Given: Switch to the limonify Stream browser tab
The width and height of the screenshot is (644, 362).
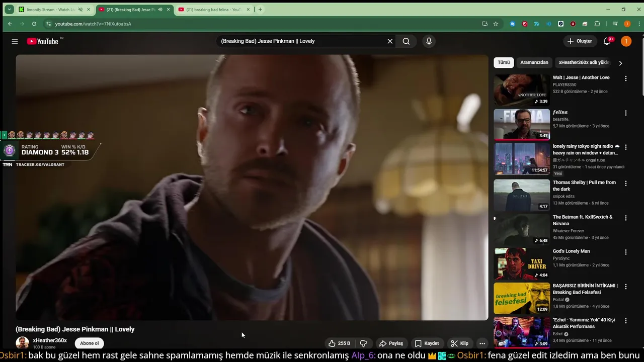Looking at the screenshot, I should [54, 10].
